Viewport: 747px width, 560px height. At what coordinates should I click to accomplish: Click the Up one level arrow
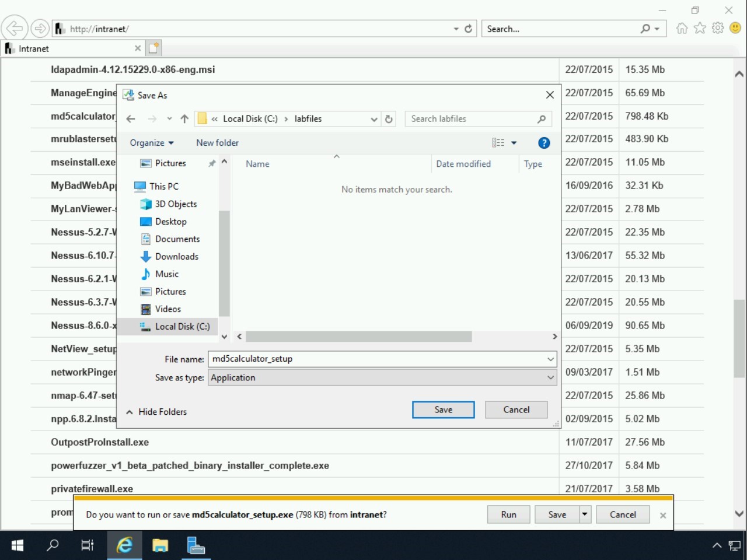[184, 119]
